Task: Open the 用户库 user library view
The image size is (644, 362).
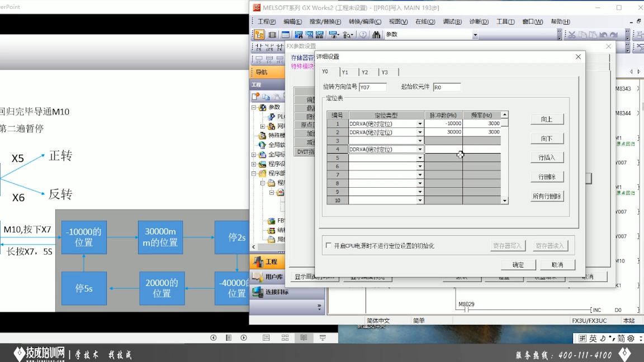Action: click(267, 277)
